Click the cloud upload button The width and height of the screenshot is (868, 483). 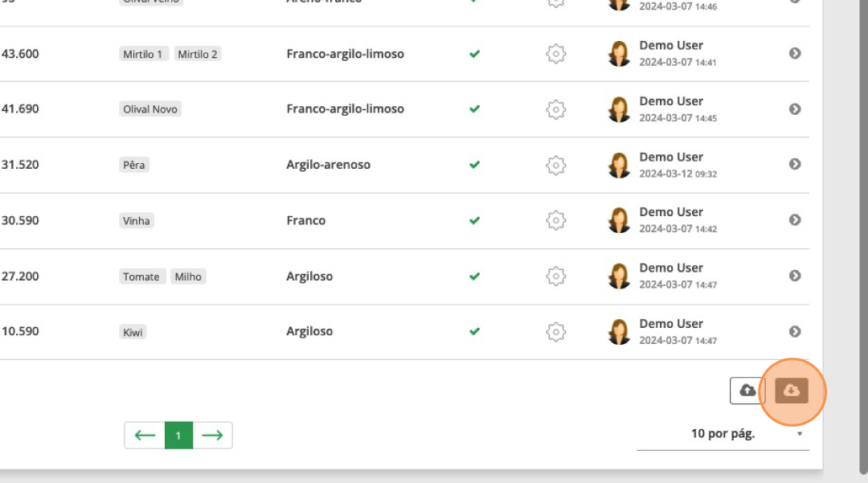[747, 391]
